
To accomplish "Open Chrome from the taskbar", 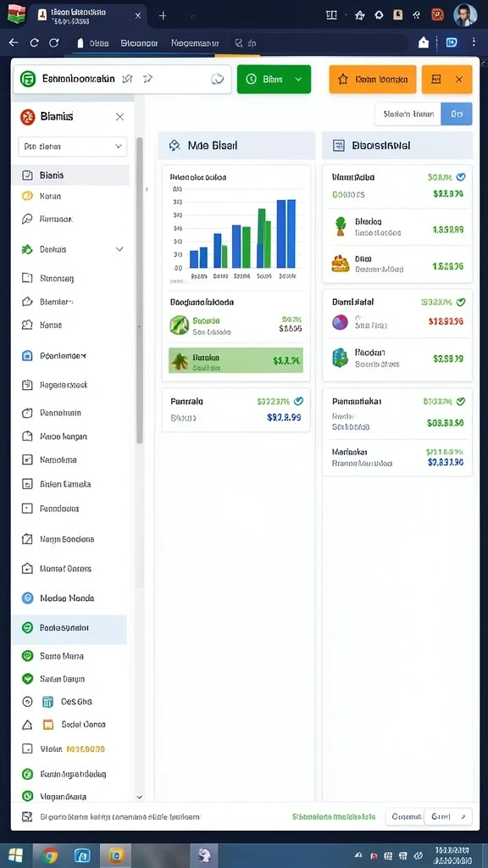I will (49, 856).
